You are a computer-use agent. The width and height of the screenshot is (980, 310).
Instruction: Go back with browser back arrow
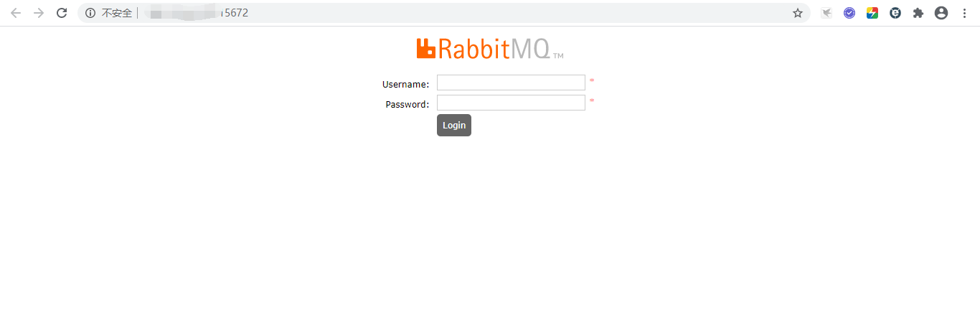[x=16, y=13]
